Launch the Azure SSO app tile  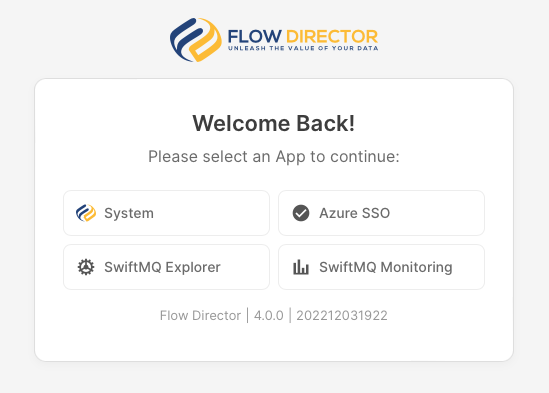381,213
